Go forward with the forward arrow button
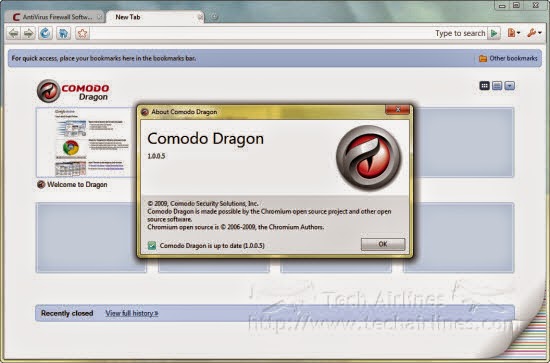The width and height of the screenshot is (550, 363). tap(29, 33)
